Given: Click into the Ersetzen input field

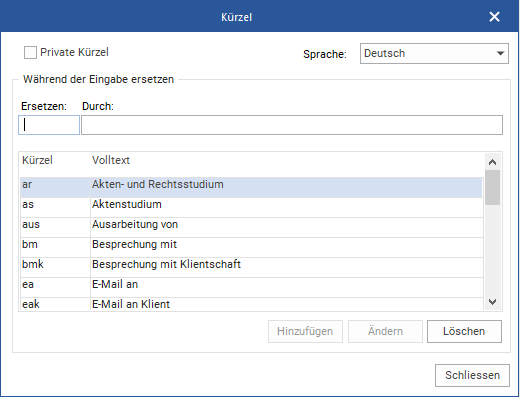Looking at the screenshot, I should click(x=49, y=125).
